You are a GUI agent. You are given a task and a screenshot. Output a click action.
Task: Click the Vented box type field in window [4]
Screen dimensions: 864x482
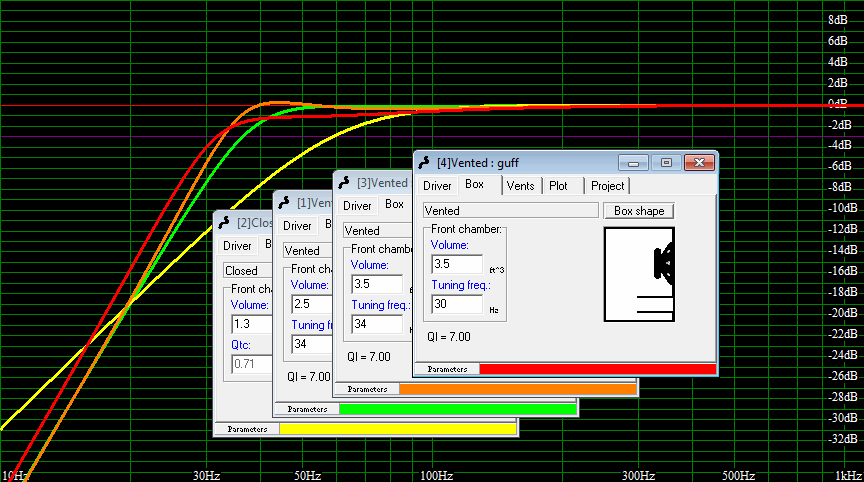click(510, 210)
